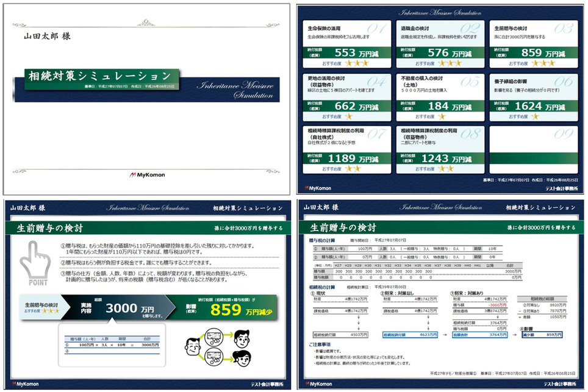
Task: Open the 収益物件 card showing 1243万円減
Action: tap(440, 149)
